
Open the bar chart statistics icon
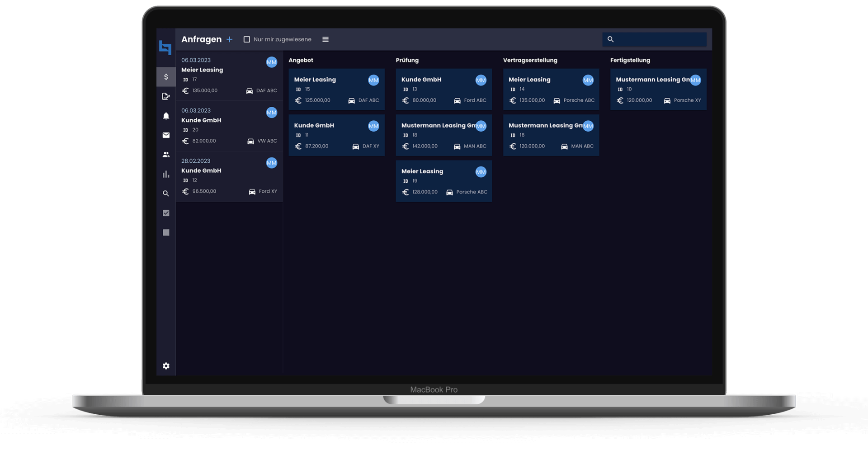pos(166,174)
